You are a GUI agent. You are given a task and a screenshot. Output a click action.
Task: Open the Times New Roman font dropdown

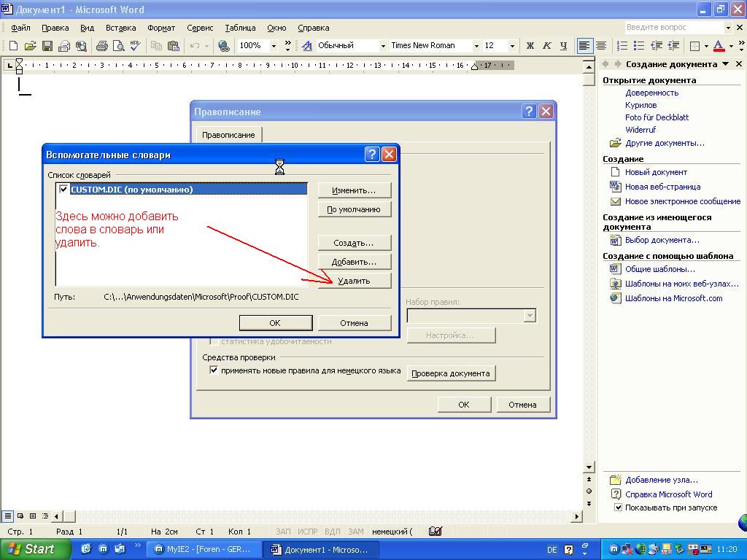476,46
